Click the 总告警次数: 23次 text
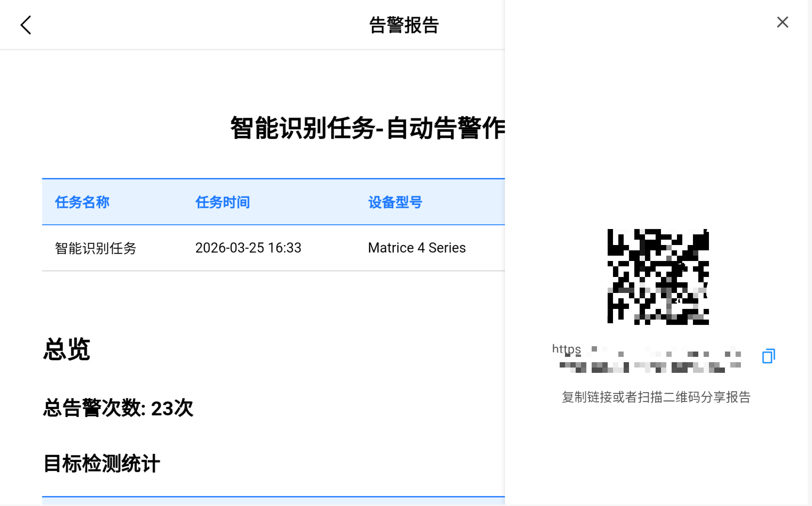The width and height of the screenshot is (812, 506). coord(118,408)
